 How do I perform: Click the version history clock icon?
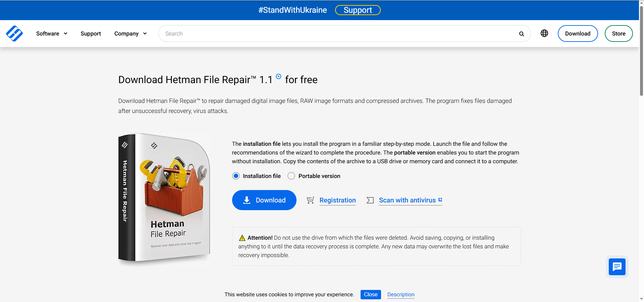tap(278, 76)
